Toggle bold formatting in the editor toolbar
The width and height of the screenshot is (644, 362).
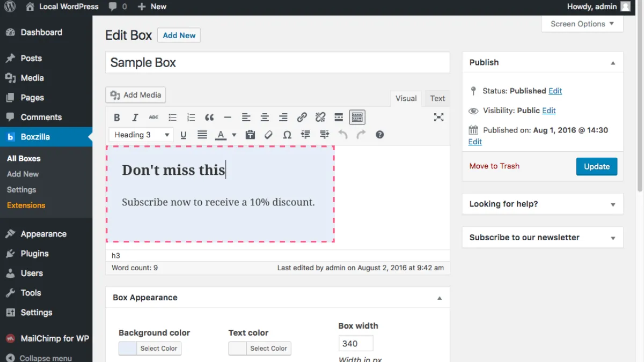coord(117,117)
